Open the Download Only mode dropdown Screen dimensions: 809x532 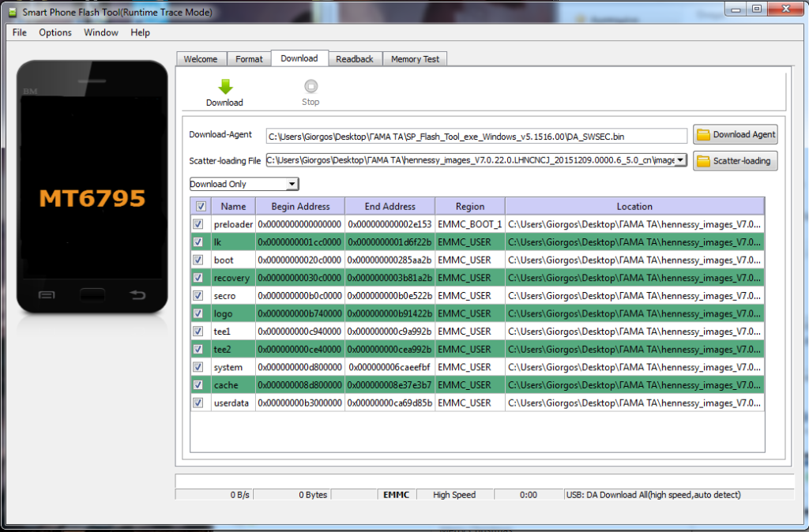tap(244, 184)
